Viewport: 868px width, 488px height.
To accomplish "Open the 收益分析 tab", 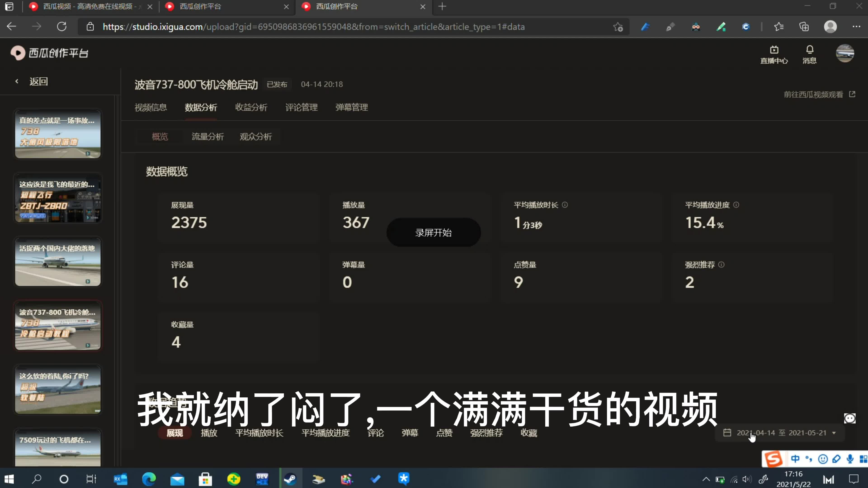I will 251,108.
